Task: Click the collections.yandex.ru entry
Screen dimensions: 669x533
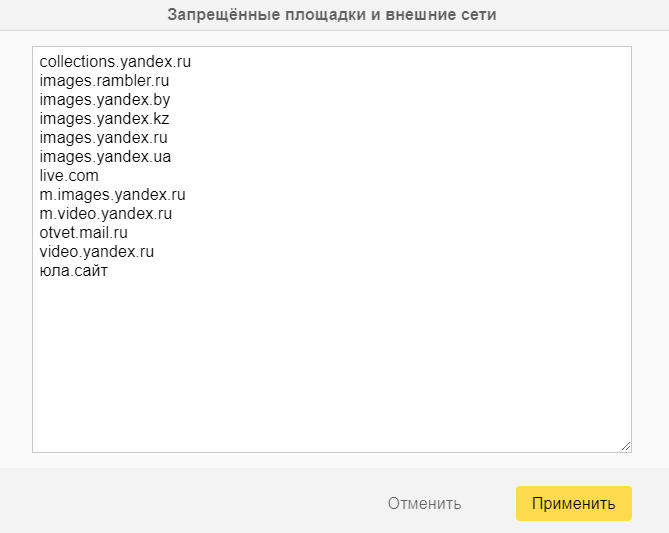Action: [115, 62]
